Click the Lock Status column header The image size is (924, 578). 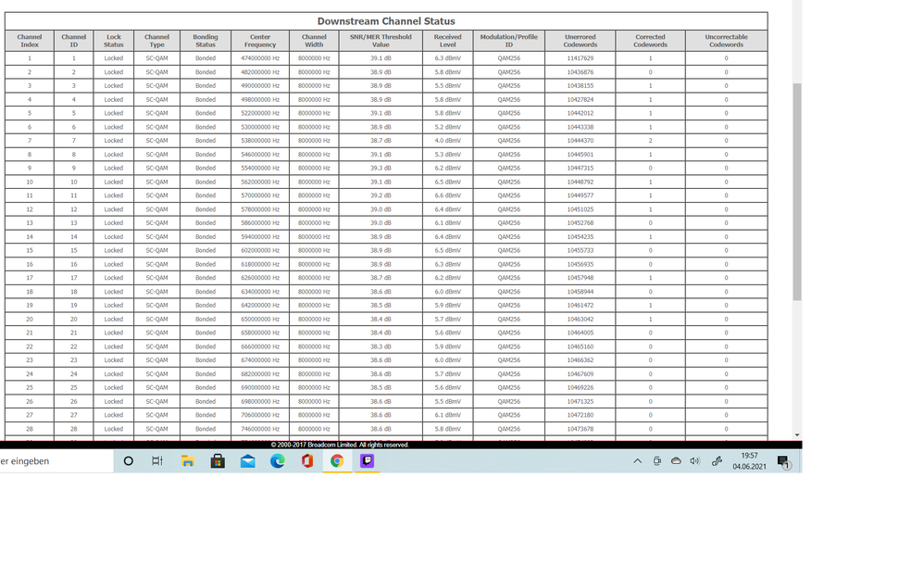point(114,41)
